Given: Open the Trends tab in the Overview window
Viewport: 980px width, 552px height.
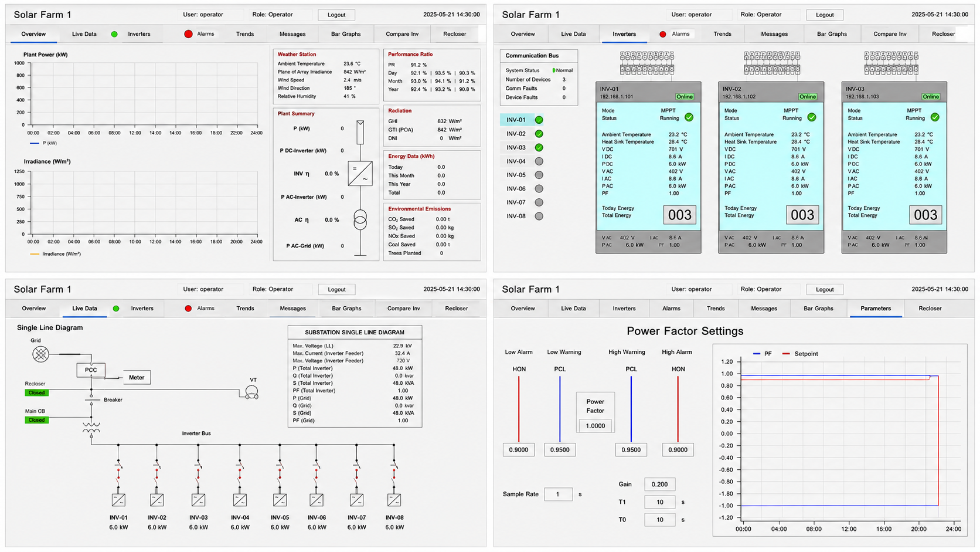Looking at the screenshot, I should tap(245, 34).
